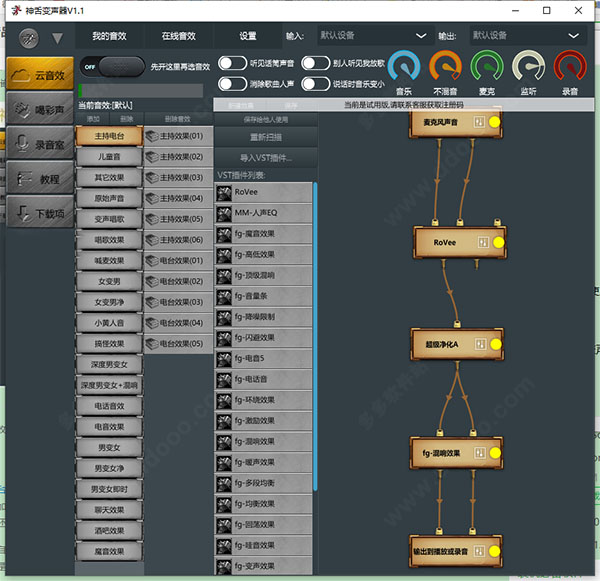Viewport: 600px width, 581px height.
Task: Expand the 输出 device dropdown
Action: click(527, 36)
